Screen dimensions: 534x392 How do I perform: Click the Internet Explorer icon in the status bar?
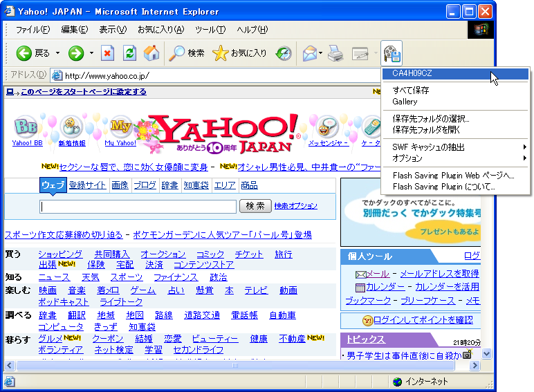pos(9,382)
